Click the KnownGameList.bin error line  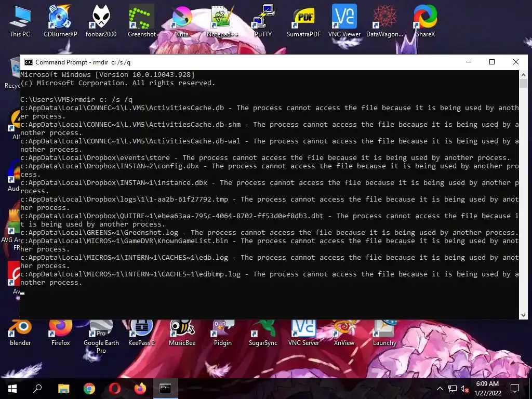click(270, 245)
